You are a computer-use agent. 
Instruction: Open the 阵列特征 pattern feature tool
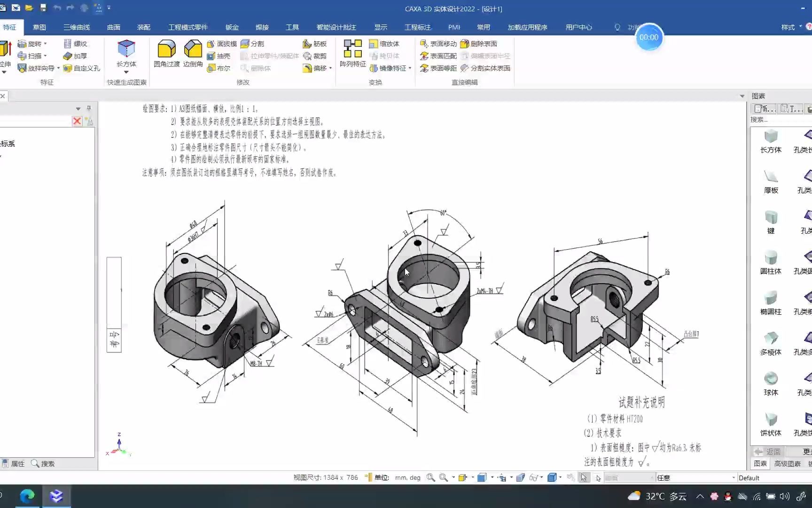(x=352, y=54)
